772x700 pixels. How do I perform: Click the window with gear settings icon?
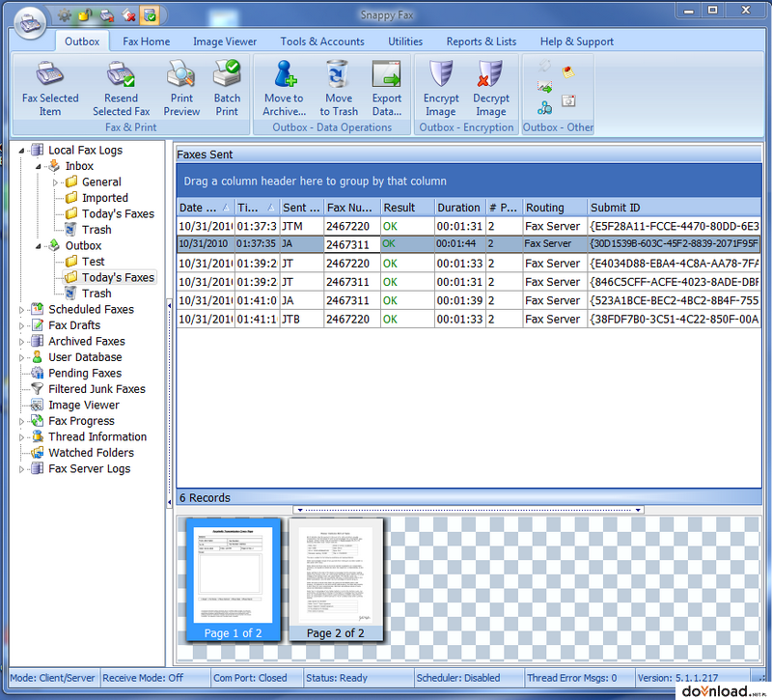coord(568,101)
